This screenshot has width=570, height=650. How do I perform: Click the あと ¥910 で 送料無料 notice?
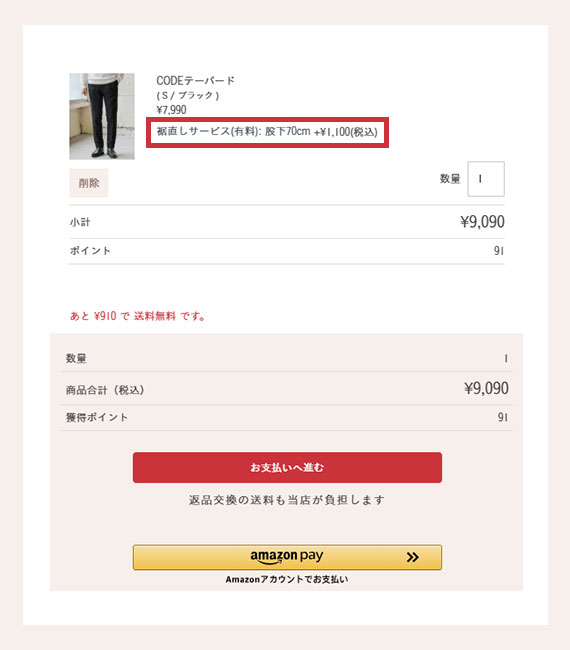pos(138,316)
